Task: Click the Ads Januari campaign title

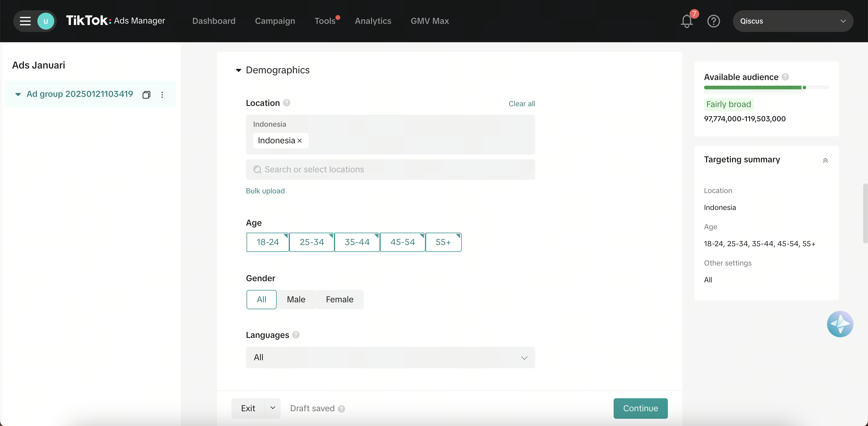Action: pyautogui.click(x=38, y=65)
